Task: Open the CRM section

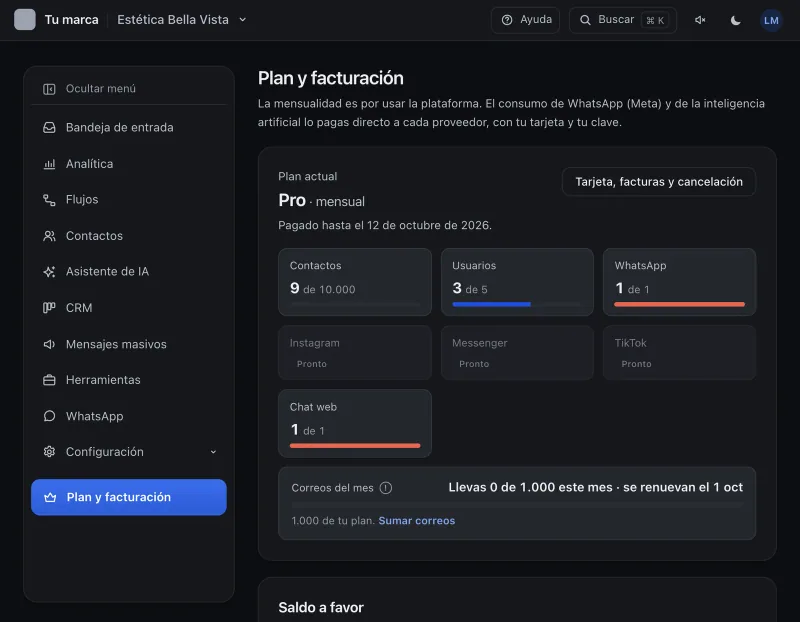Action: [129, 308]
